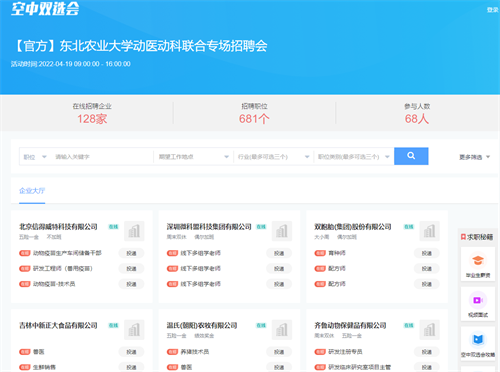This screenshot has height=372, width=500.
Task: Open job title 动物疫苗生产车间储备干部
Action: 67,253
